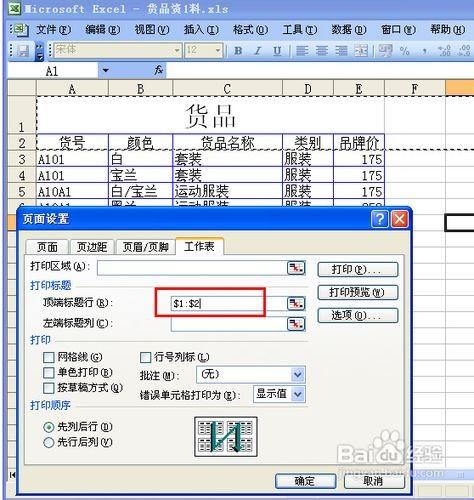
Task: Enable the 网格线 checkbox
Action: (x=49, y=358)
